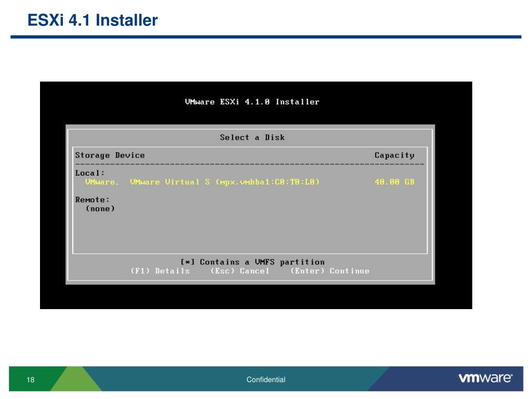
Task: Click the 'Storage Device' column header
Action: point(110,155)
